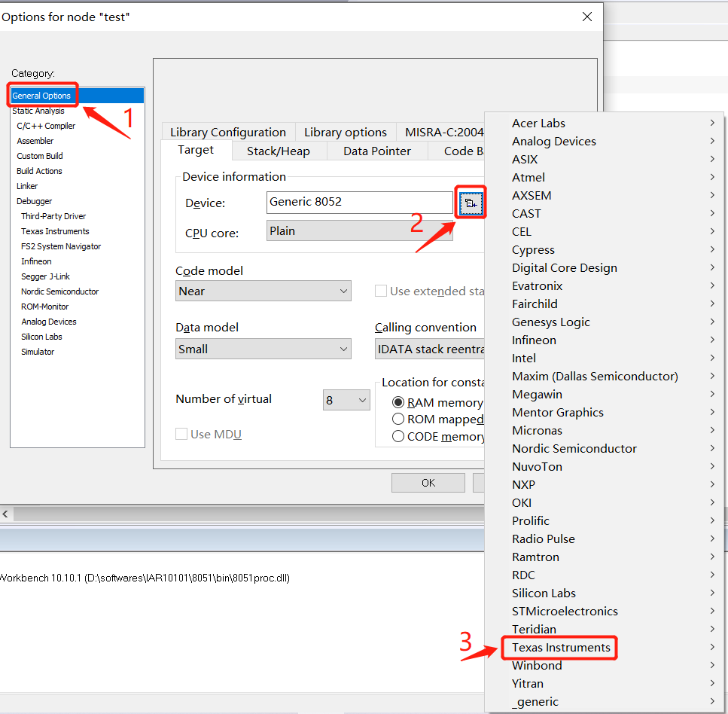
Task: Open NXP vendor submenu
Action: tap(604, 484)
